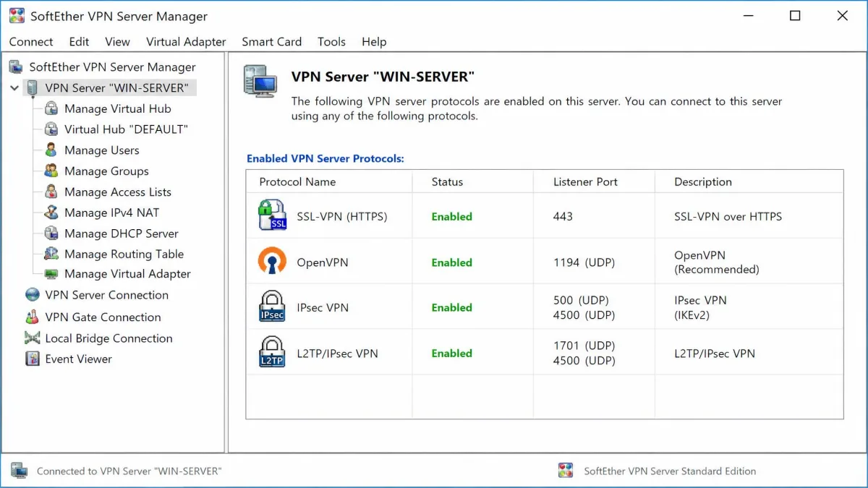
Task: Click the SoftEther app icon in title bar
Action: pos(16,16)
